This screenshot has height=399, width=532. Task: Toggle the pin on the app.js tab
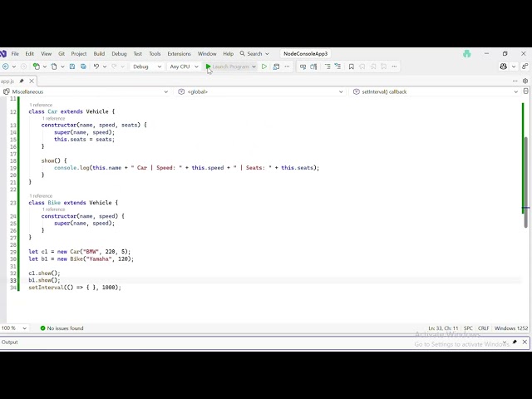tap(22, 81)
